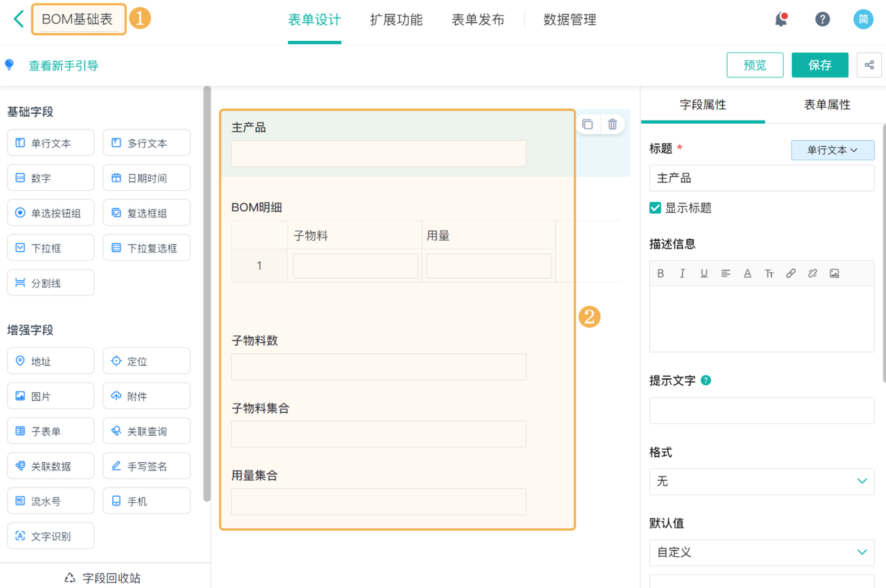Viewport: 886px width, 588px height.
Task: Click the 保存 button
Action: pos(820,65)
